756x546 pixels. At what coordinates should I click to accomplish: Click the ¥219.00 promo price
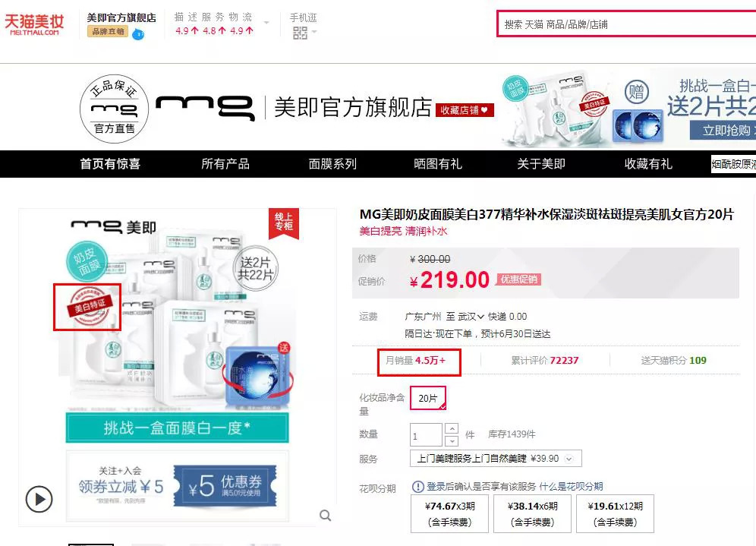[x=449, y=279]
